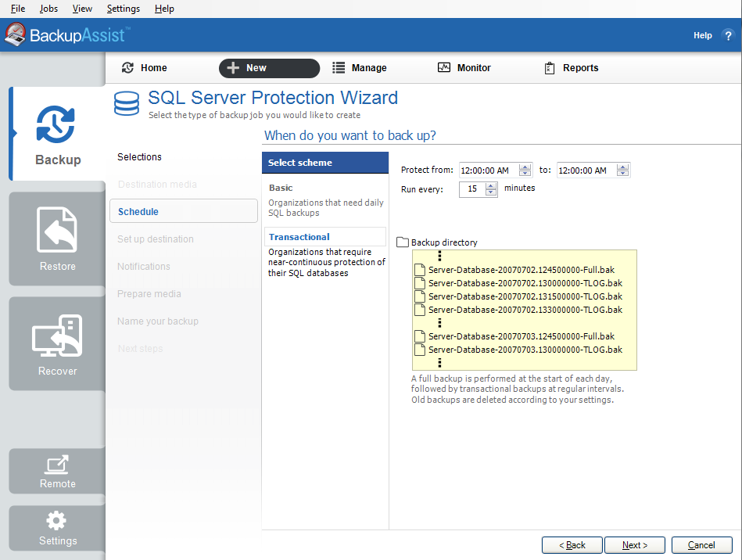Click the Reports clipboard icon
The image size is (742, 560).
click(x=550, y=68)
